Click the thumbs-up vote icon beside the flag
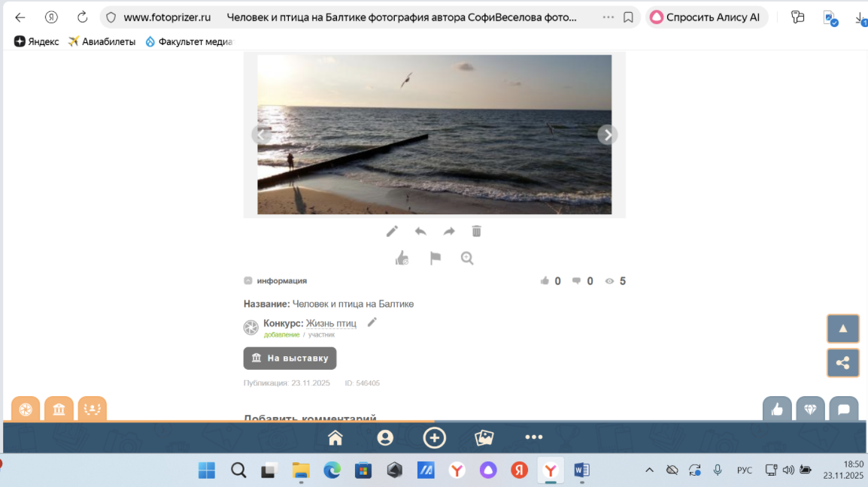Image resolution: width=868 pixels, height=487 pixels. 402,259
